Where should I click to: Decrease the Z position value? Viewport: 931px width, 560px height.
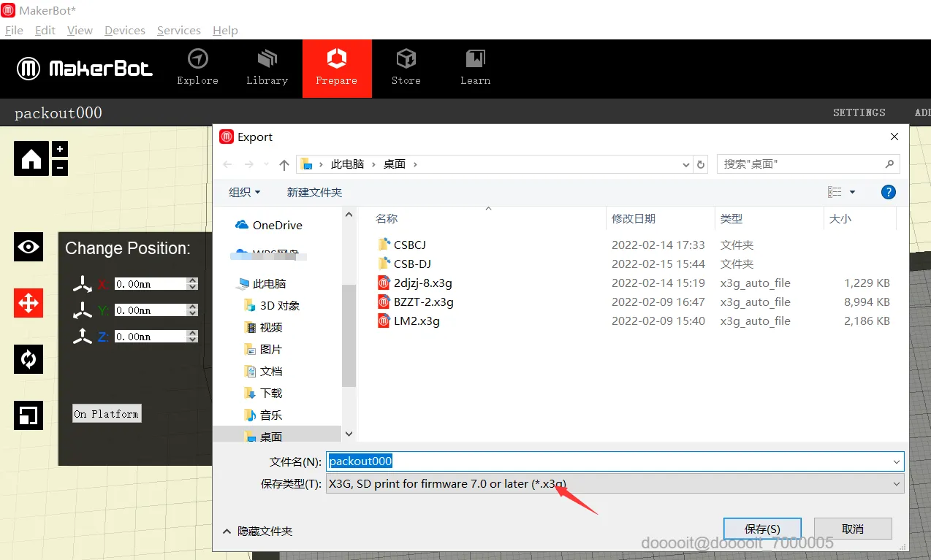pos(193,340)
